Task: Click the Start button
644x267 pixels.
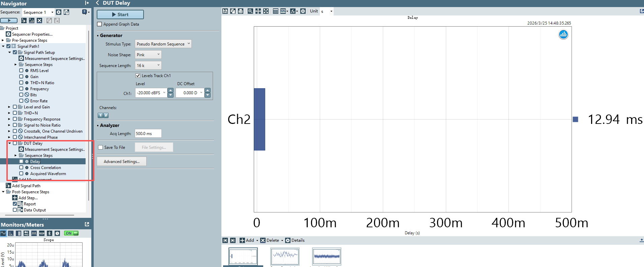Action: click(x=120, y=14)
